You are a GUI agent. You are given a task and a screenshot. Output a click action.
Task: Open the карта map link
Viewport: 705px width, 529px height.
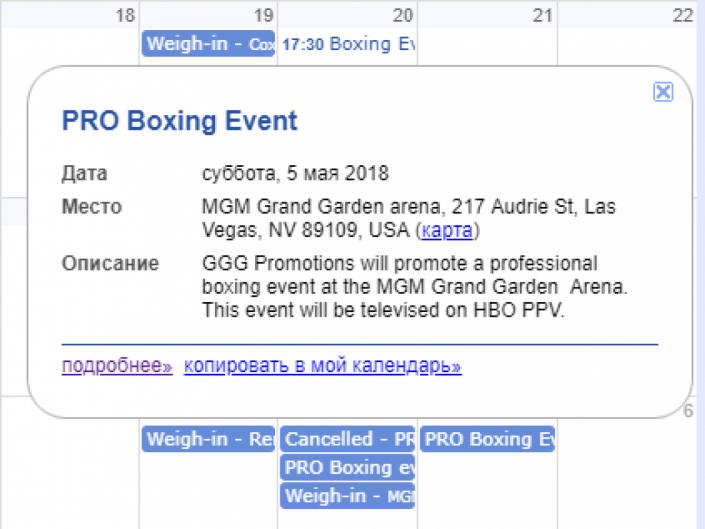pyautogui.click(x=447, y=231)
